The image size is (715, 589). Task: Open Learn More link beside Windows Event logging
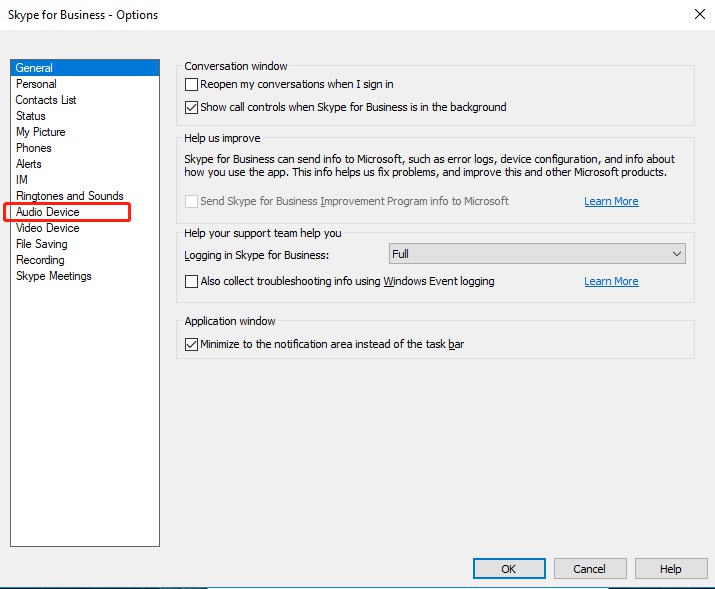[x=611, y=281]
